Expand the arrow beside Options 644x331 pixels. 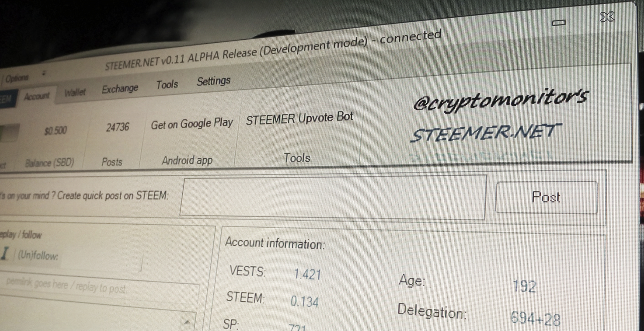coord(43,74)
